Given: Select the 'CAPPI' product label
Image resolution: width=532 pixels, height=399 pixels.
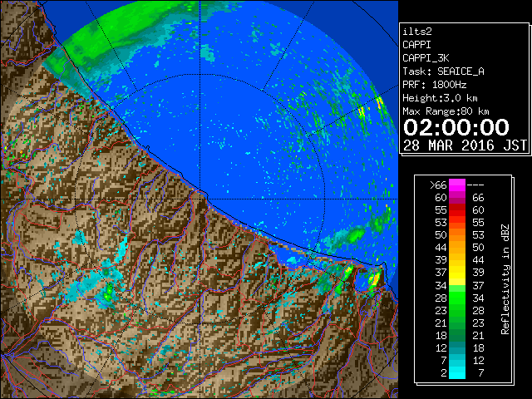Looking at the screenshot, I should 416,45.
